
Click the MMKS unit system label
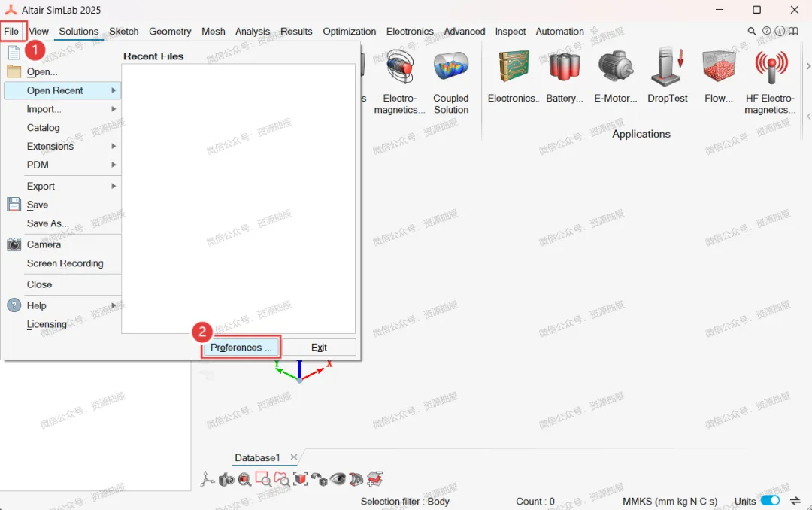click(x=670, y=501)
